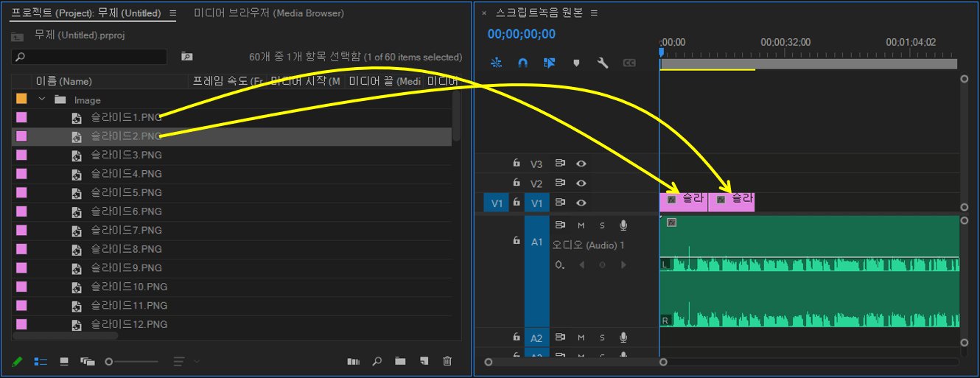
Task: Solo the A1 audio track
Action: tap(602, 225)
